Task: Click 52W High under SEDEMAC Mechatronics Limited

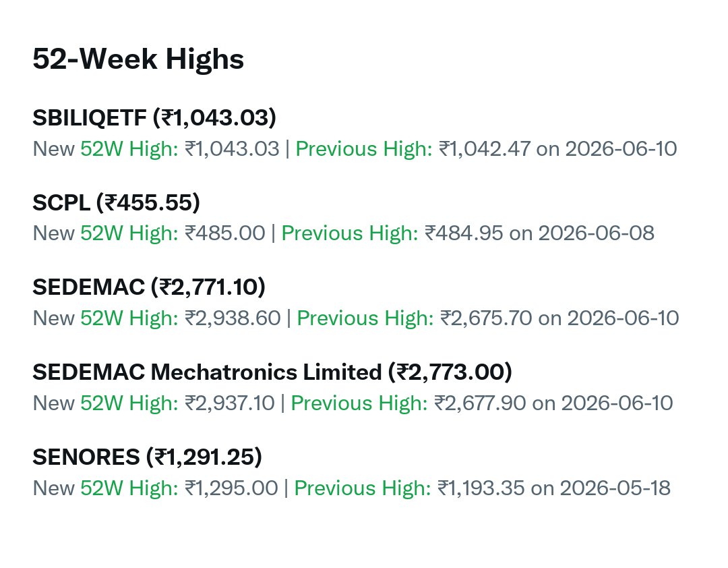Action: pos(129,403)
